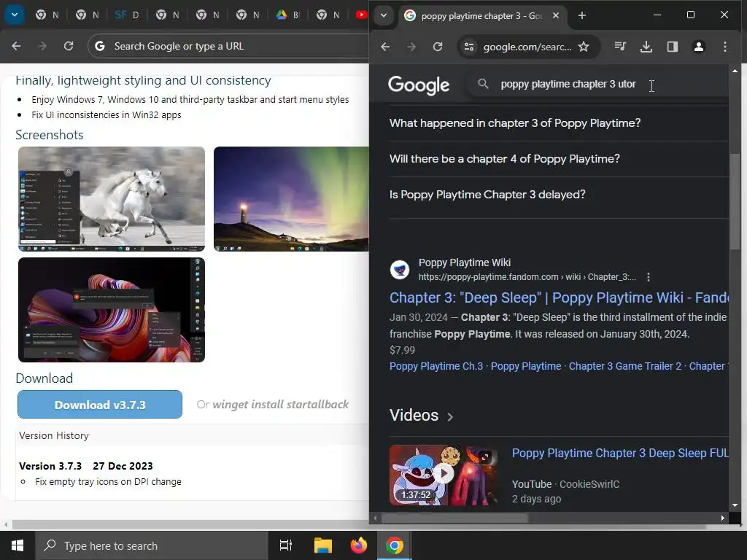Open File Explorer from the taskbar

(x=322, y=545)
